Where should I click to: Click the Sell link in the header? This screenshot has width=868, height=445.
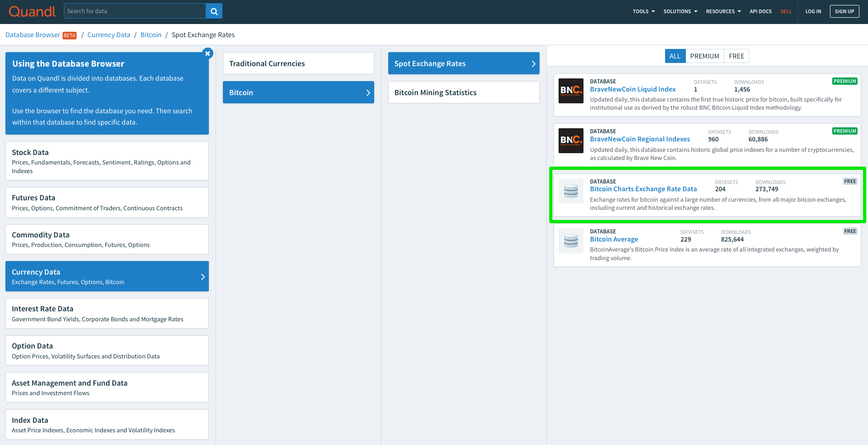(x=786, y=11)
